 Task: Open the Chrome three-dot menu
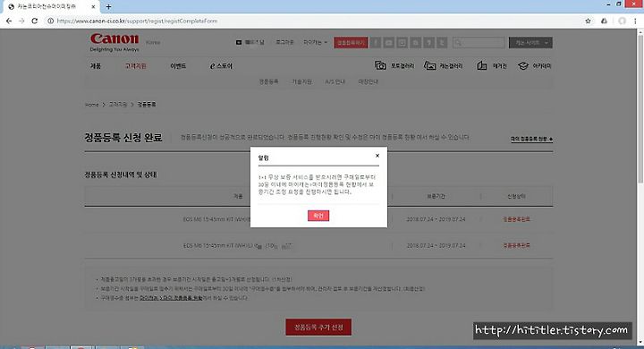coord(635,21)
